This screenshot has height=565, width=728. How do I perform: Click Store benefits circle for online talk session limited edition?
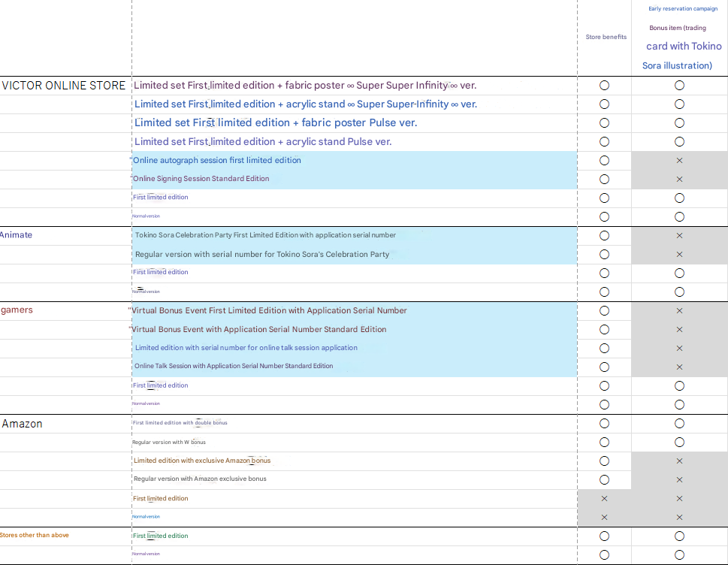(x=604, y=348)
